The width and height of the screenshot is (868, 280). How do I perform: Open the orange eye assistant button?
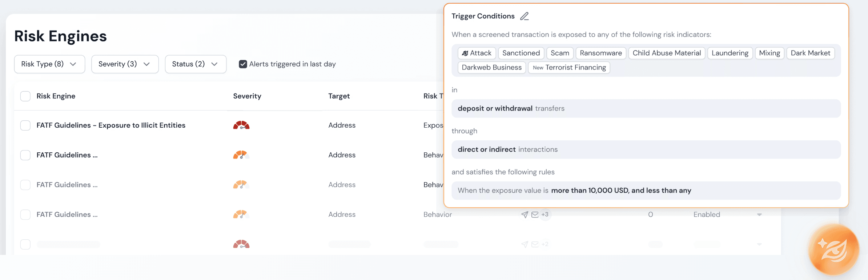coord(833,249)
